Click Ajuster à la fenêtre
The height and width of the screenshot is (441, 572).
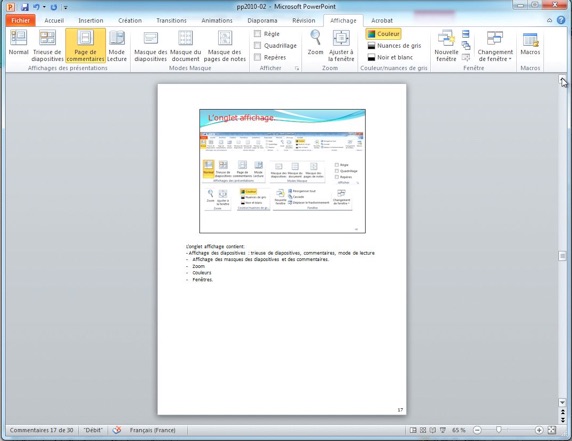click(341, 45)
